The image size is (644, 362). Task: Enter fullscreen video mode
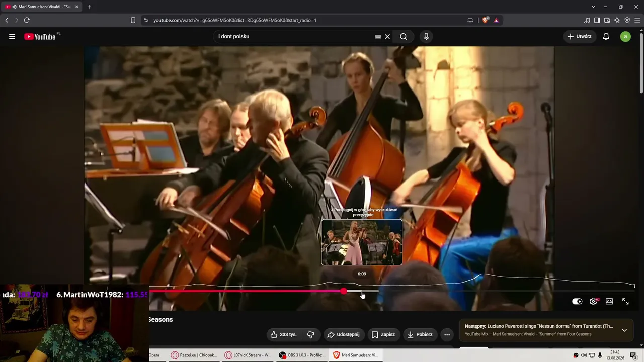[x=625, y=301]
